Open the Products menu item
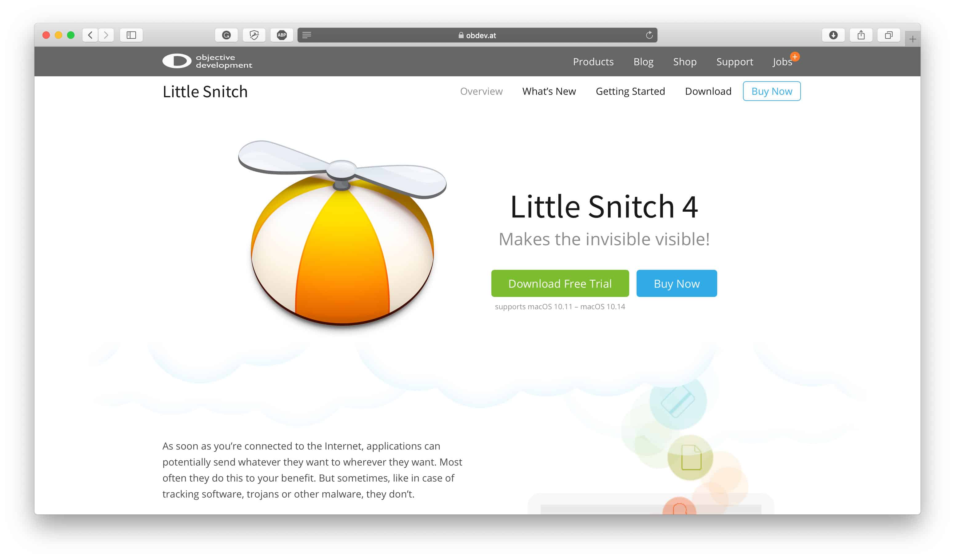The height and width of the screenshot is (560, 955). click(x=593, y=61)
